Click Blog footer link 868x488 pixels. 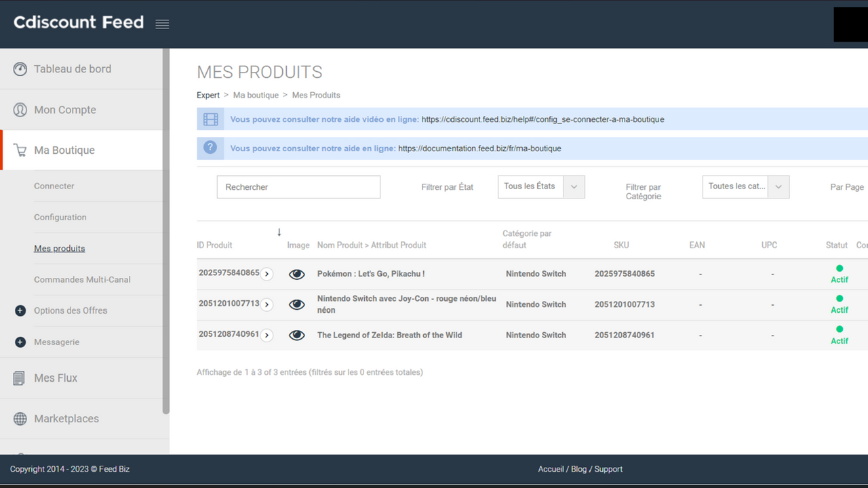[x=579, y=469]
